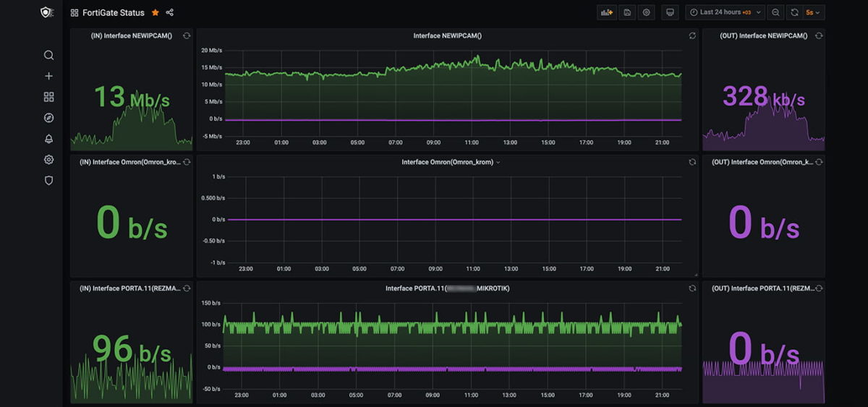Open the Server Admin shield icon

(48, 181)
